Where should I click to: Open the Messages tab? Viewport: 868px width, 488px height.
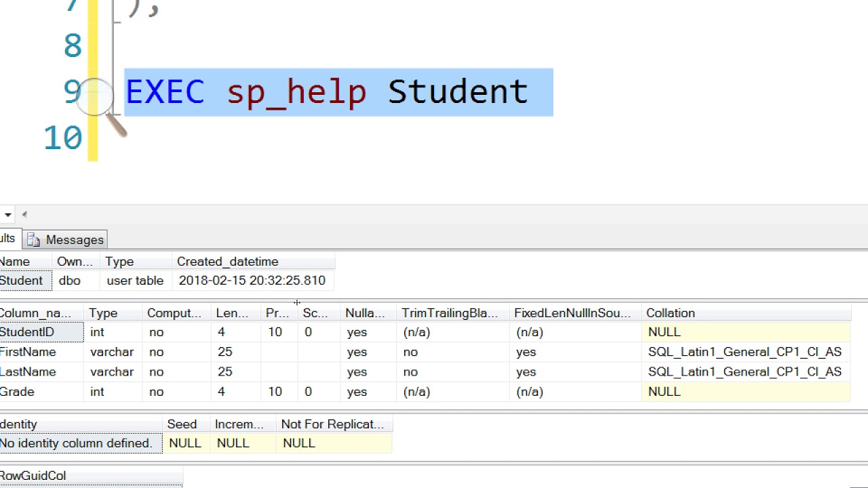[66, 240]
